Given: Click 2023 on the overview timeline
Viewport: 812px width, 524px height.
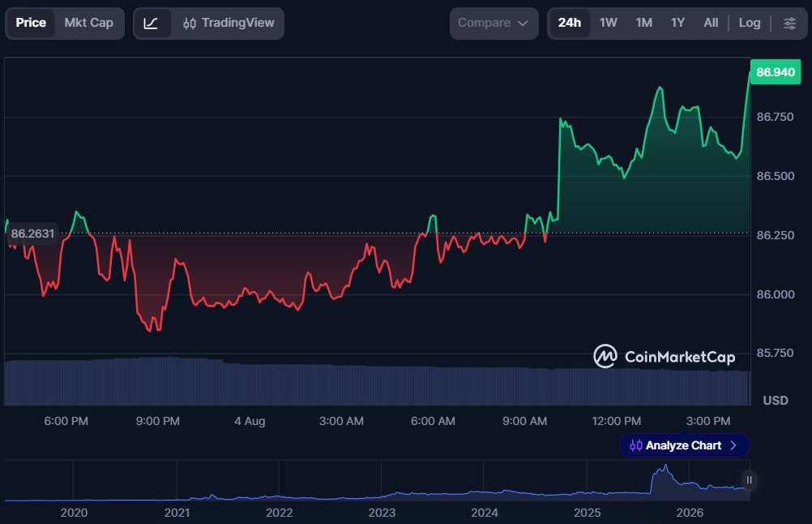Looking at the screenshot, I should coord(382,513).
